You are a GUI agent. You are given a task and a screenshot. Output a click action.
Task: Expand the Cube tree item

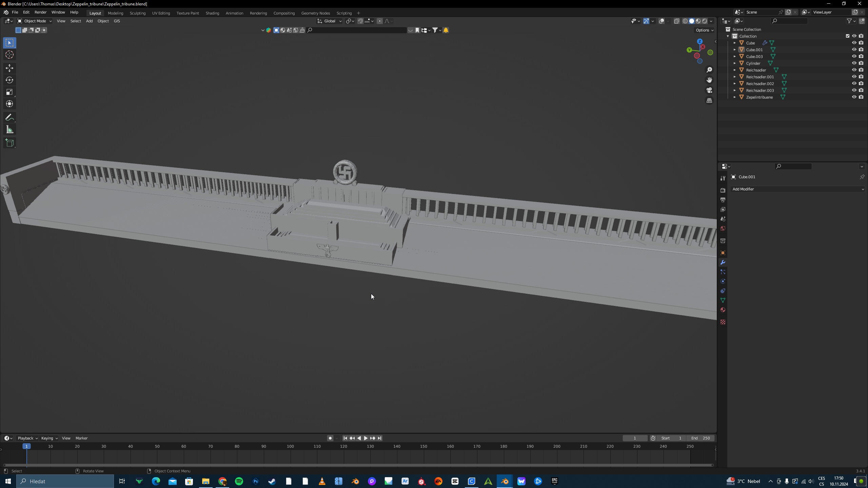pos(735,43)
